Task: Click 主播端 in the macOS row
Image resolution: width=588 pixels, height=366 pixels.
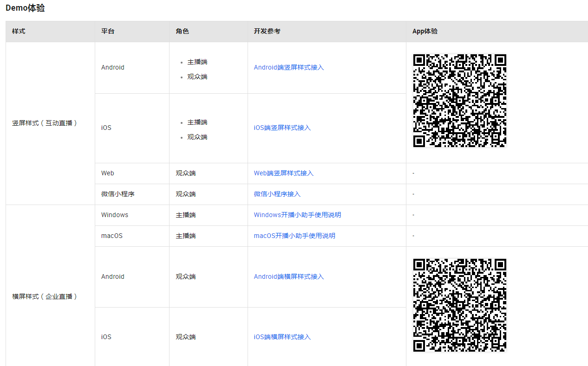Action: pyautogui.click(x=186, y=236)
